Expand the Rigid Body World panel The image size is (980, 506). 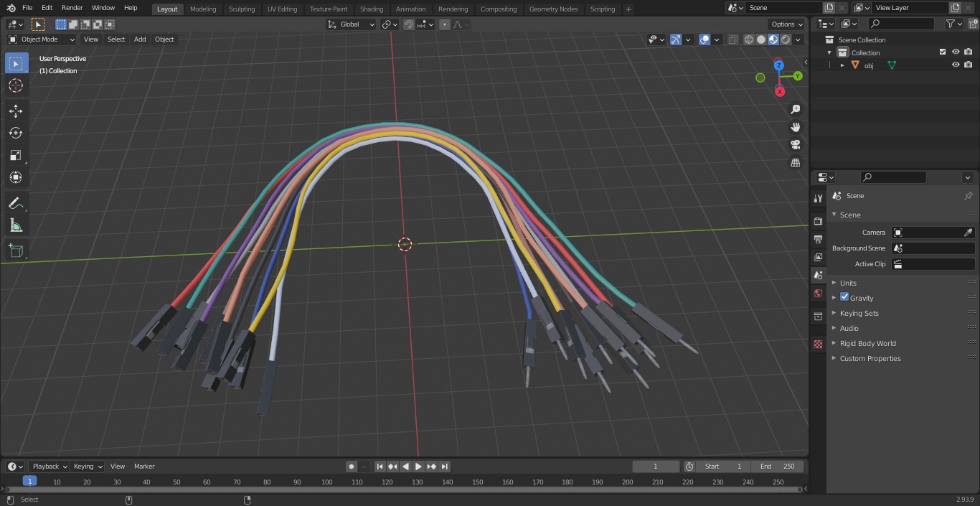point(867,343)
